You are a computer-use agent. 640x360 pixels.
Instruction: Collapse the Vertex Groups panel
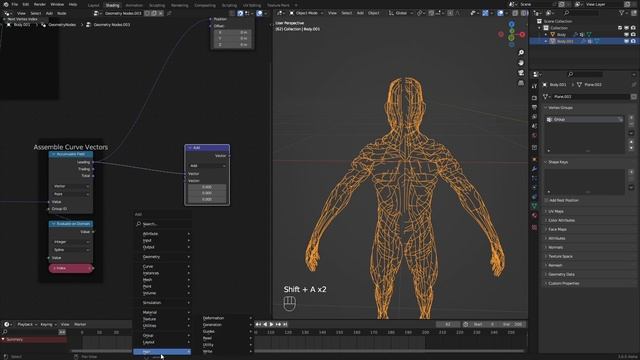[560, 108]
